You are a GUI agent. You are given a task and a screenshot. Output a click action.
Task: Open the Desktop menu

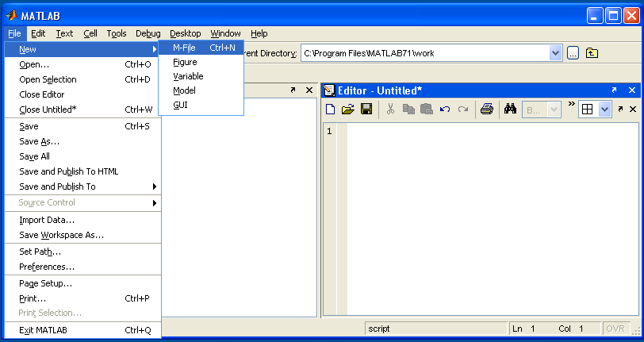(186, 33)
